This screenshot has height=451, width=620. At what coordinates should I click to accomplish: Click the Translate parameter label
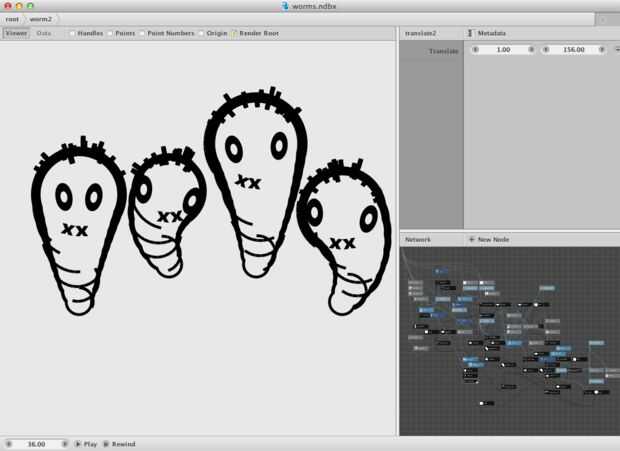pos(444,51)
